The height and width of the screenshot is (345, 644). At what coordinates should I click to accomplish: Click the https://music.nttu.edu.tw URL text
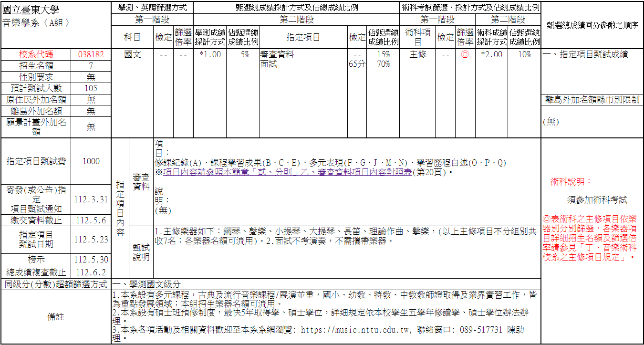pos(355,330)
